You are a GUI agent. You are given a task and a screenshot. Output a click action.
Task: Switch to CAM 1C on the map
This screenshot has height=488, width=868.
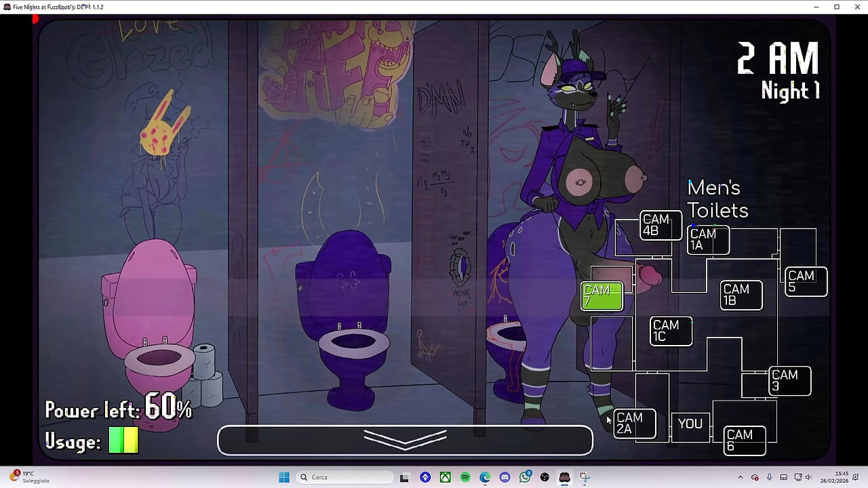(671, 331)
